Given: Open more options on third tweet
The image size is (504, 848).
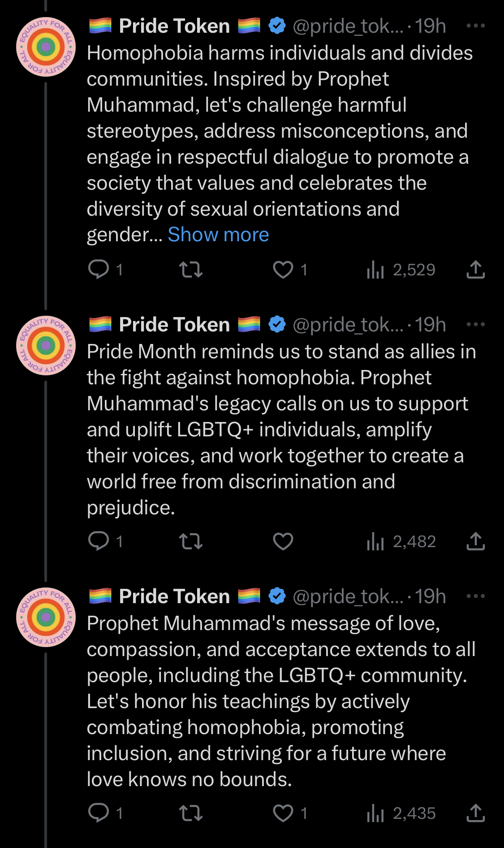Looking at the screenshot, I should [x=476, y=596].
